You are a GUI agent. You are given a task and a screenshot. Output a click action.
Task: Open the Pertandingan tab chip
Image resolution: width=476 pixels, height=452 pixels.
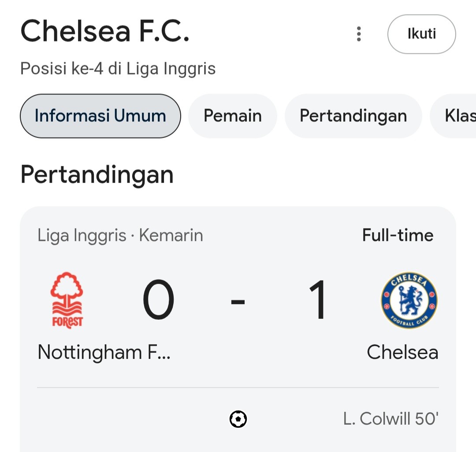[353, 116]
